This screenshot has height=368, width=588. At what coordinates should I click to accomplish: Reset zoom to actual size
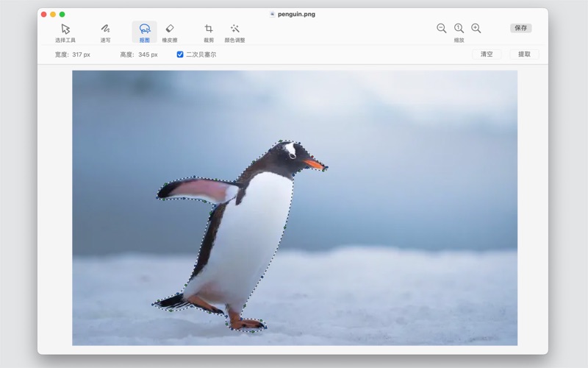(x=459, y=28)
